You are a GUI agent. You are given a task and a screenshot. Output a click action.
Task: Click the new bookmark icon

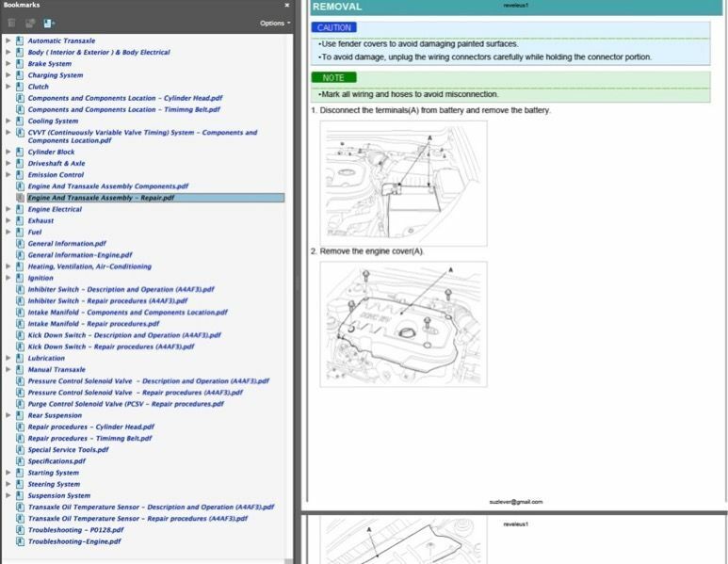[30, 23]
